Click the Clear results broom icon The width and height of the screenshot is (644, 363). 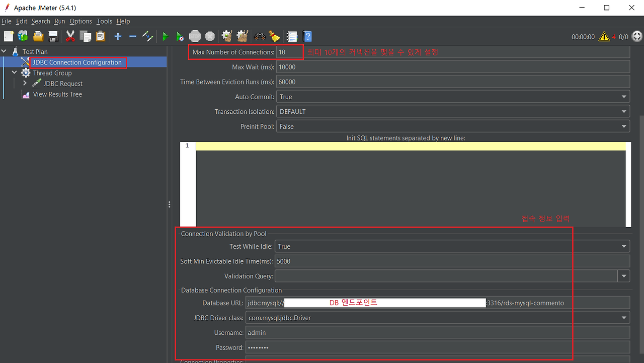[227, 36]
